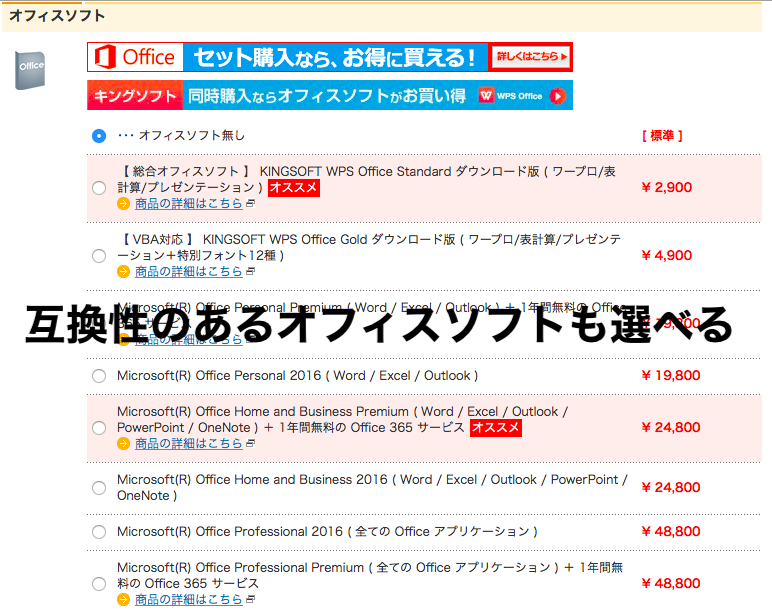Choose KINGSOFT WPS Office Standard radio button

pyautogui.click(x=98, y=188)
